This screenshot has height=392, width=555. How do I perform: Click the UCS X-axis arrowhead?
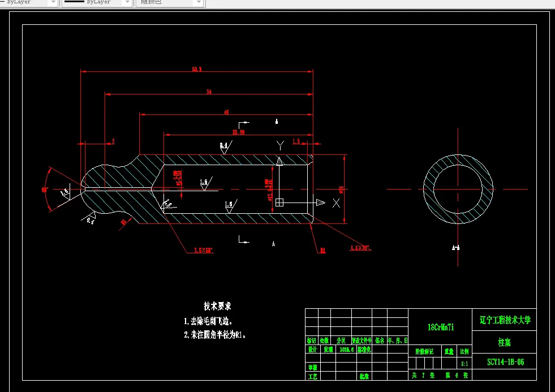click(x=321, y=203)
